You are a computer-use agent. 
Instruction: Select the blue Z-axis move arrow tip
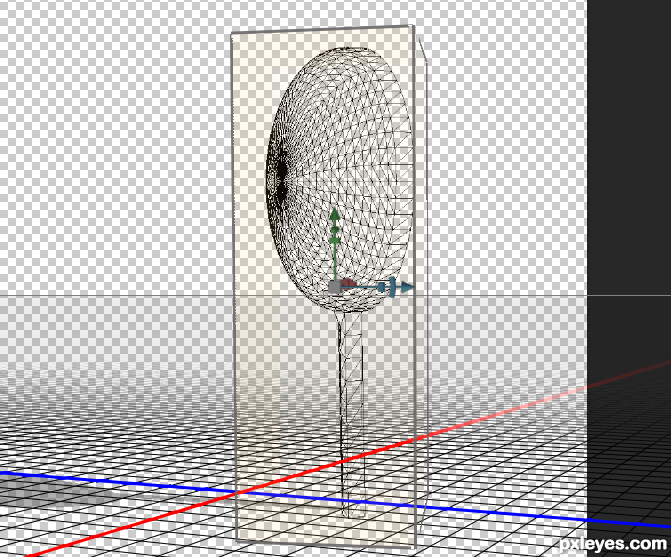407,287
